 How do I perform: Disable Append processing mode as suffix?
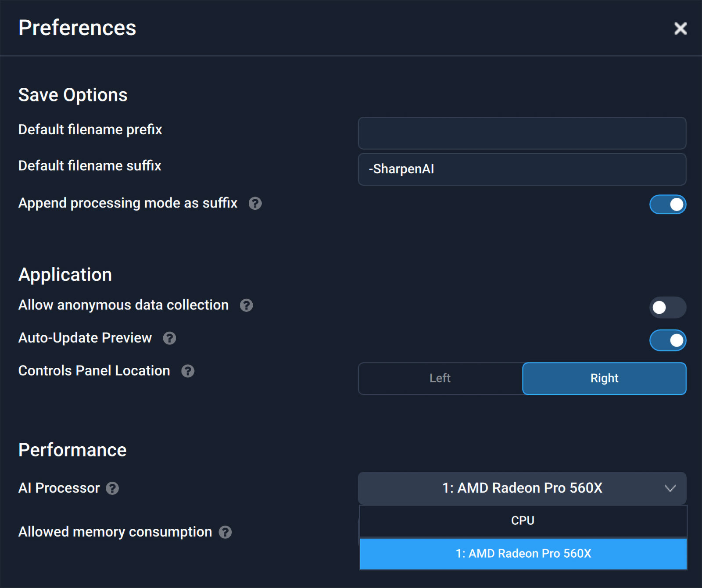point(667,204)
